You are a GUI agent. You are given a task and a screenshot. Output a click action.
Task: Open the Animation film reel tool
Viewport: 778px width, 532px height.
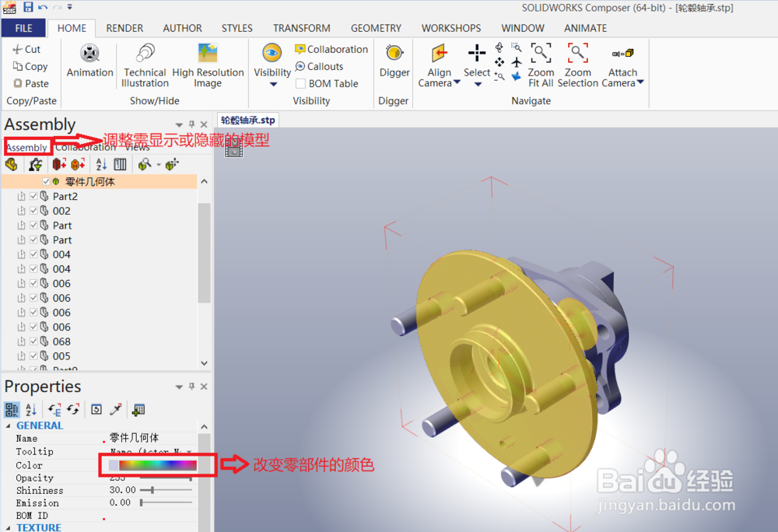point(89,53)
